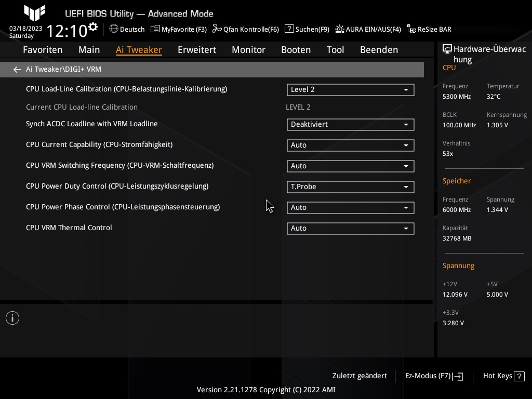The height and width of the screenshot is (399, 532).
Task: Open Suchen(F9) search
Action: pyautogui.click(x=307, y=29)
